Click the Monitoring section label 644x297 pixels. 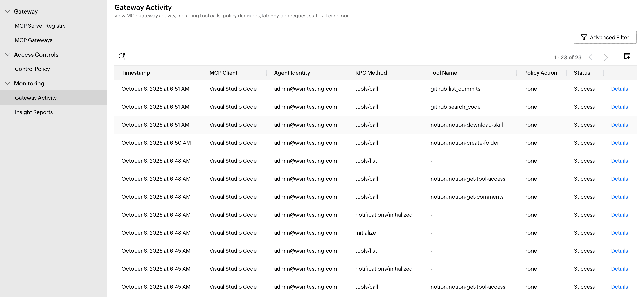29,83
